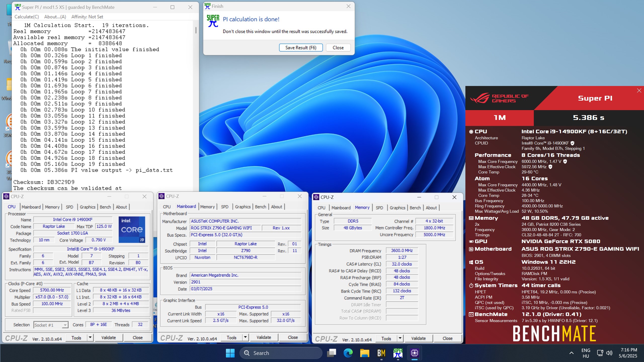Open About tab in the Memory CPU-Z window
This screenshot has width=644, height=362.
[x=431, y=208]
